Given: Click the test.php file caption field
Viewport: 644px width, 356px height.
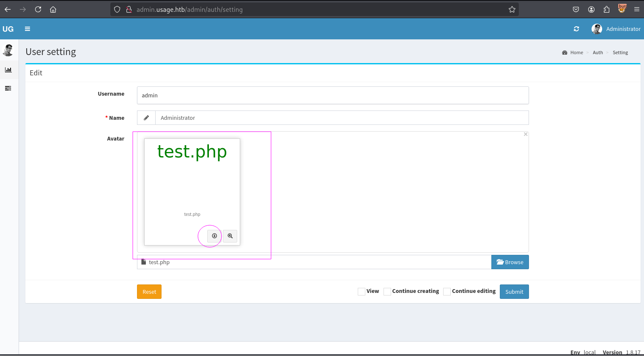Looking at the screenshot, I should pyautogui.click(x=314, y=262).
